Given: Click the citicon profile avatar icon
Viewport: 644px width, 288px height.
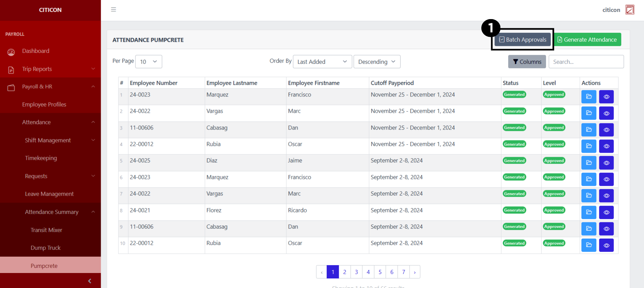Looking at the screenshot, I should [x=629, y=10].
